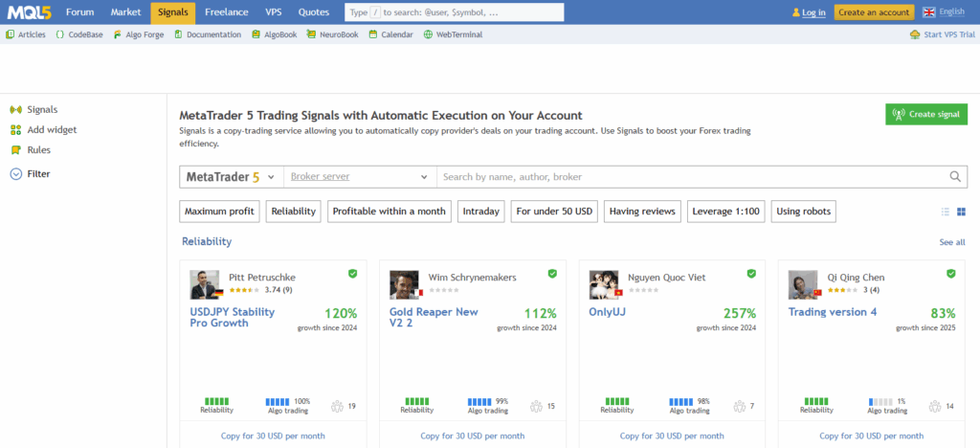Click See all link for Reliability

click(x=951, y=242)
